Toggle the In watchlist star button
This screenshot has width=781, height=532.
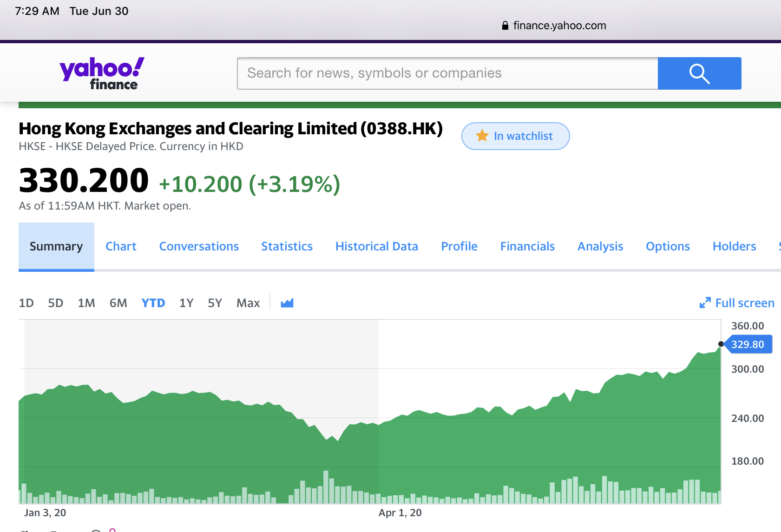tap(515, 136)
